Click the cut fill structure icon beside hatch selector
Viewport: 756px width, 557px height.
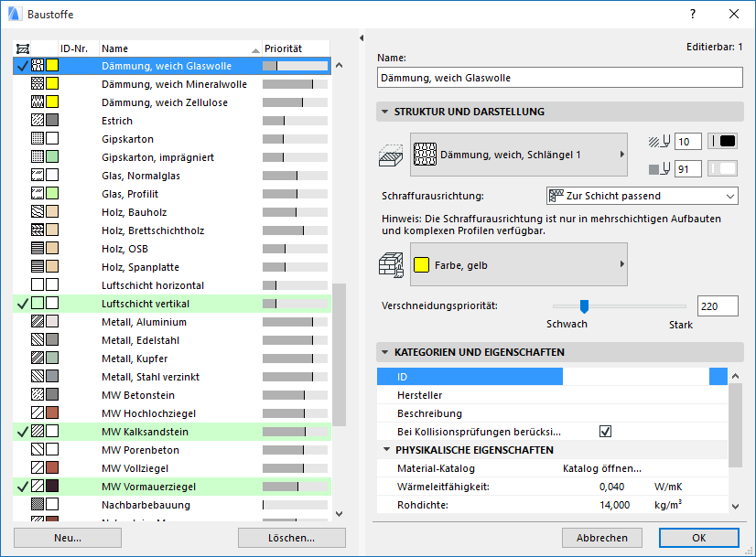(391, 155)
